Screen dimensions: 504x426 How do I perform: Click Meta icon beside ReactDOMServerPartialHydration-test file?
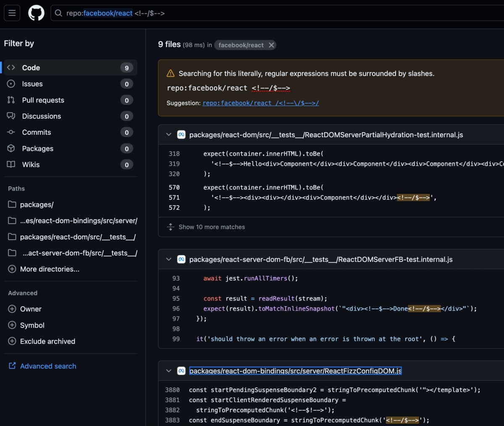[x=181, y=135]
